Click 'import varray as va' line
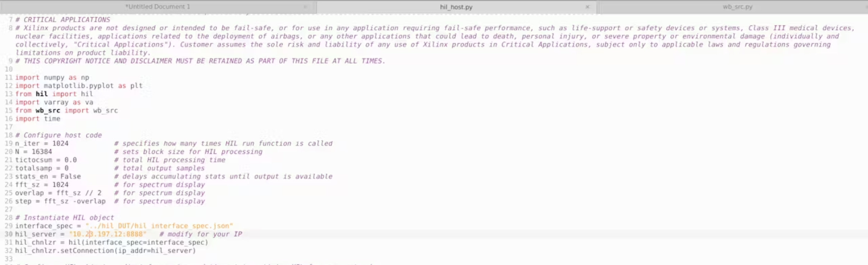The width and height of the screenshot is (868, 265). (54, 102)
